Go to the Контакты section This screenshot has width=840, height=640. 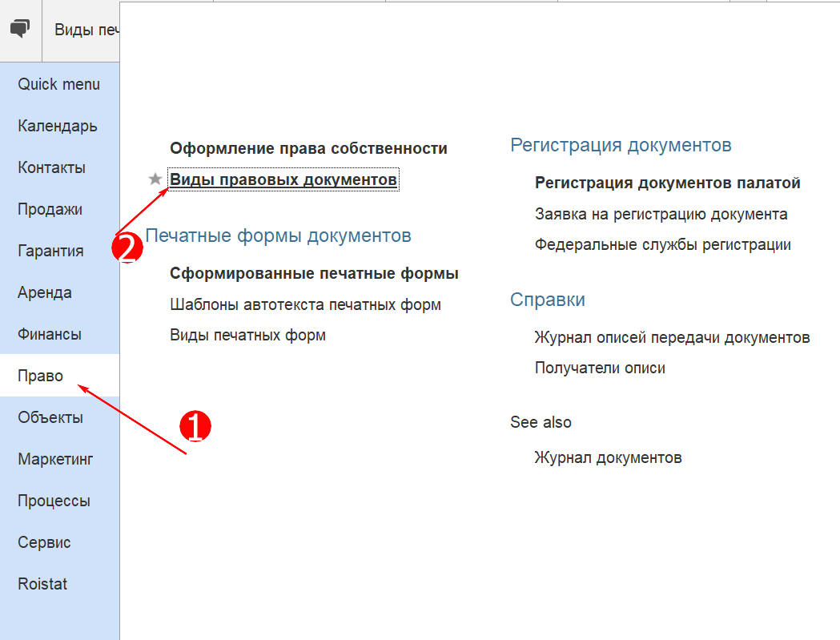point(51,167)
